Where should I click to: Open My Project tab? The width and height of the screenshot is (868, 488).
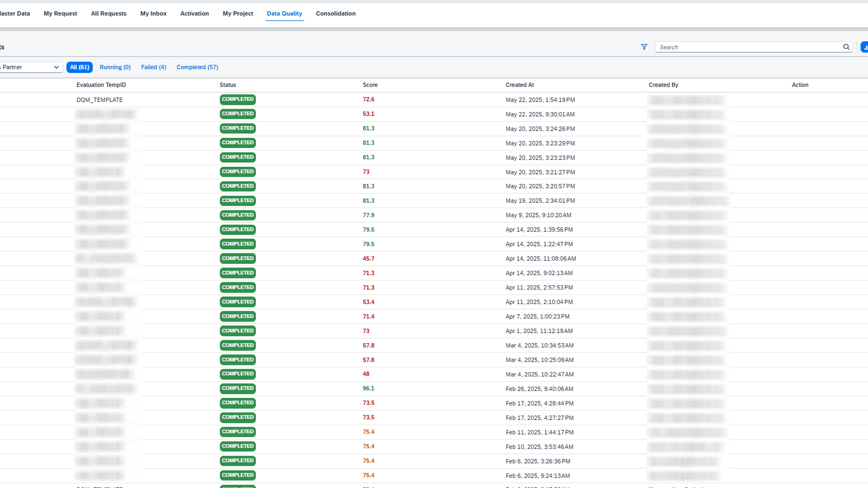click(x=238, y=14)
